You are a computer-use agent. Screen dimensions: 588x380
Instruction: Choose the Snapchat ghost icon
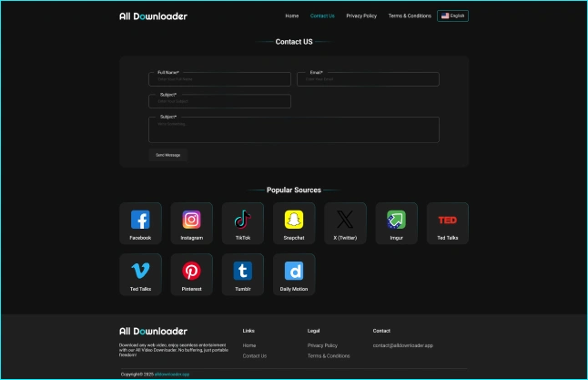click(x=294, y=221)
